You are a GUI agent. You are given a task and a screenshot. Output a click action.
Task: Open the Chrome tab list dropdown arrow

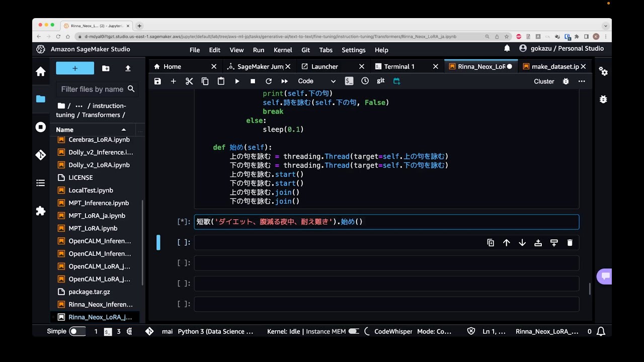pyautogui.click(x=605, y=26)
